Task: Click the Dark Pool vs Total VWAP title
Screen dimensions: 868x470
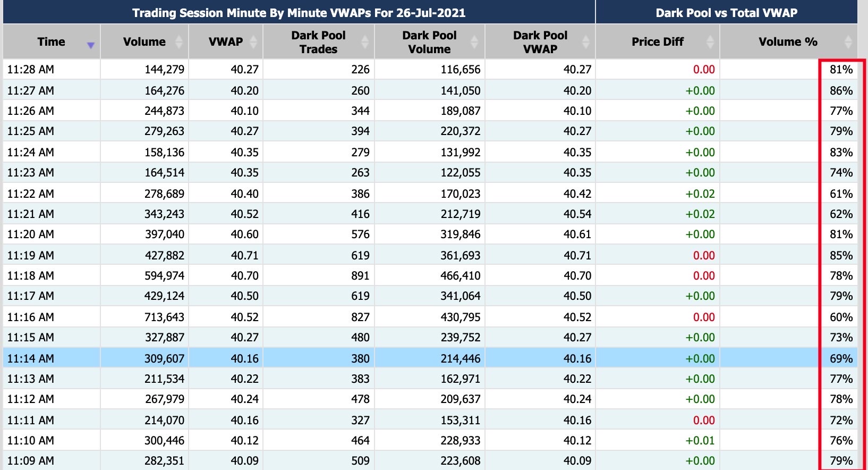Action: (727, 13)
